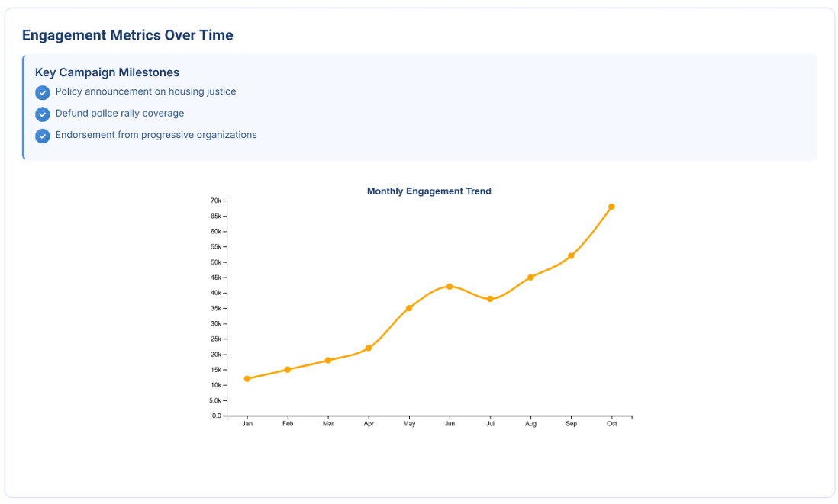
Task: Click the housing justice milestone check icon
Action: point(43,92)
